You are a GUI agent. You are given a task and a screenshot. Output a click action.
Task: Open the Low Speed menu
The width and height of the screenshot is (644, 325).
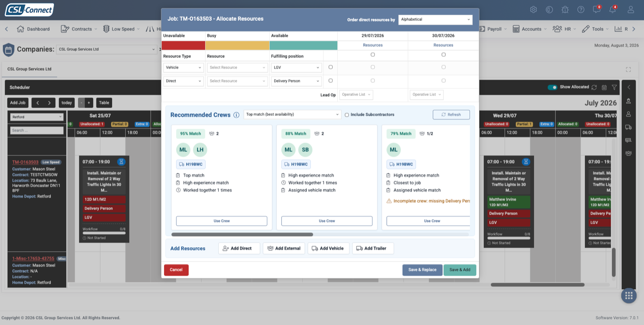(x=121, y=29)
